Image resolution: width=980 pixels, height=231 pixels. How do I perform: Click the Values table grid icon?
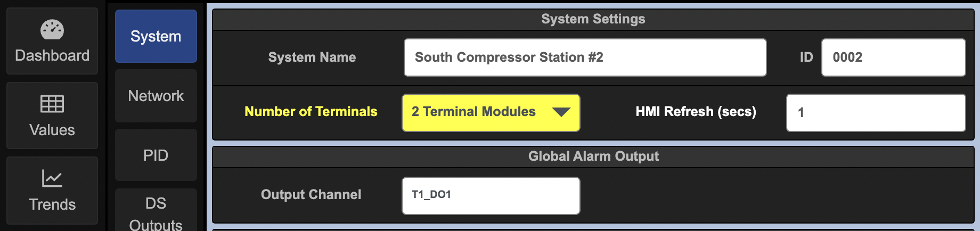click(x=52, y=104)
